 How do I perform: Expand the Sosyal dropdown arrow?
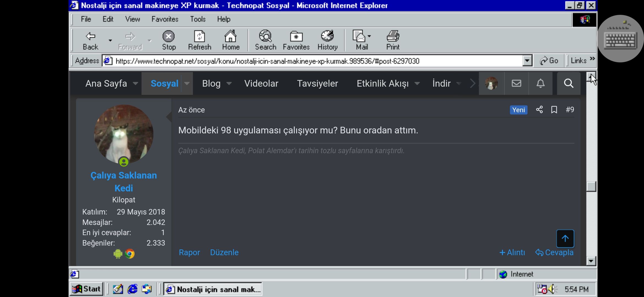187,84
